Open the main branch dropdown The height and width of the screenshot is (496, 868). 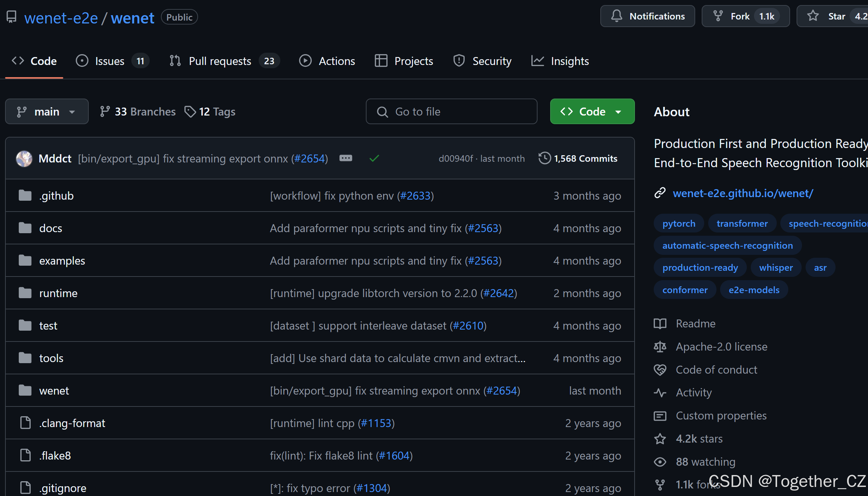[47, 112]
